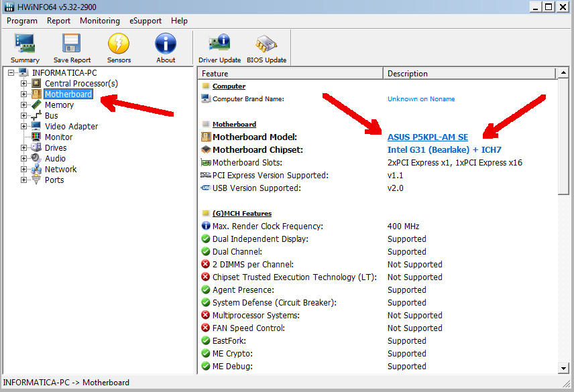Click the 2 DIMMS per Channel row
Viewport: 574px width, 392px height.
pyautogui.click(x=378, y=265)
